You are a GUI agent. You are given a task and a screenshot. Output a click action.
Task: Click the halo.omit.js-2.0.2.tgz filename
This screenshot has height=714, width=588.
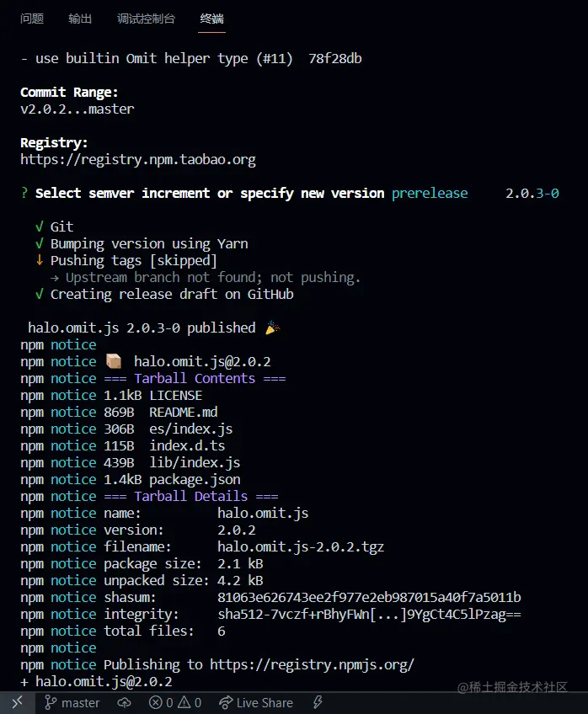point(301,546)
